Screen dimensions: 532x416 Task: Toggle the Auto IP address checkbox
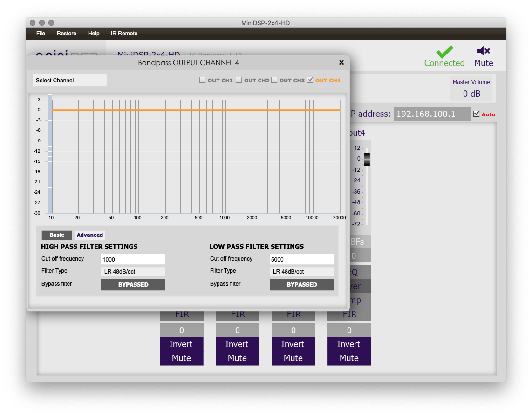476,114
